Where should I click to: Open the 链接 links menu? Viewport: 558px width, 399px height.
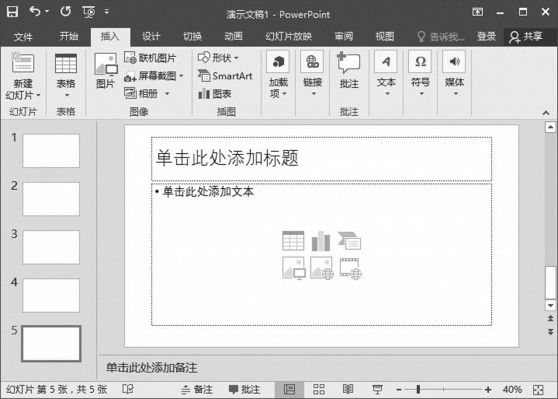[312, 74]
